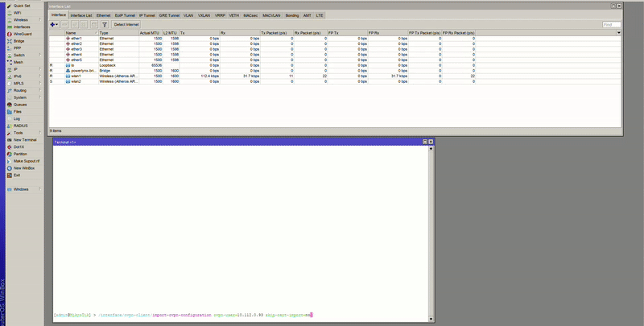Image resolution: width=644 pixels, height=326 pixels.
Task: Switch to the Ethernet tab
Action: pos(104,15)
